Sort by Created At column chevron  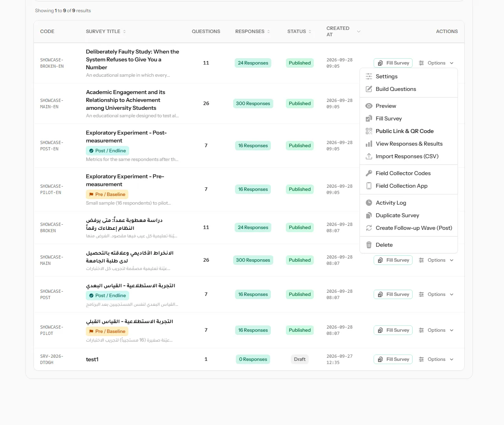pos(359,31)
